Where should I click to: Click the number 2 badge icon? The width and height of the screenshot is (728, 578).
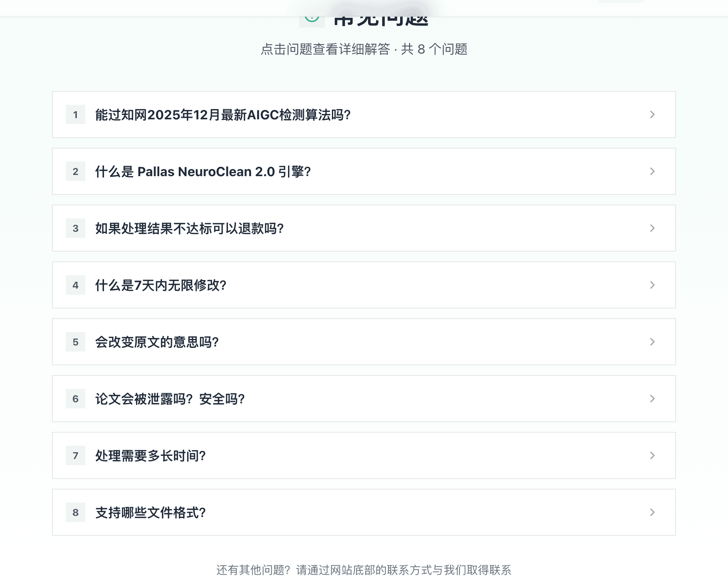pos(75,172)
